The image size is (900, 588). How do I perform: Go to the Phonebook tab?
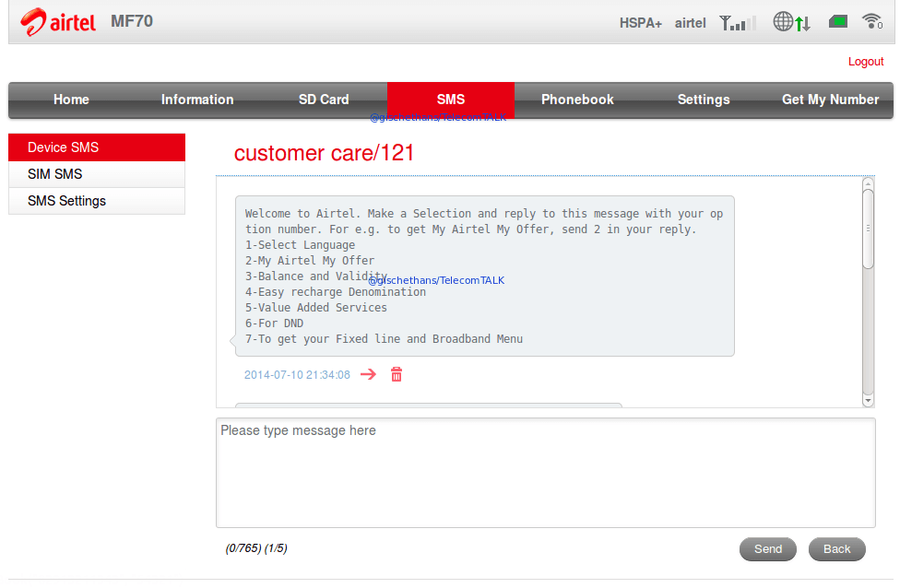(x=577, y=100)
